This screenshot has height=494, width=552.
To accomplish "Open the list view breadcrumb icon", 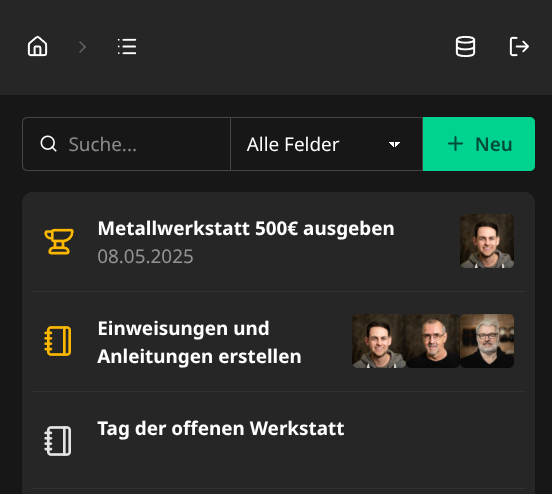I will [x=127, y=46].
